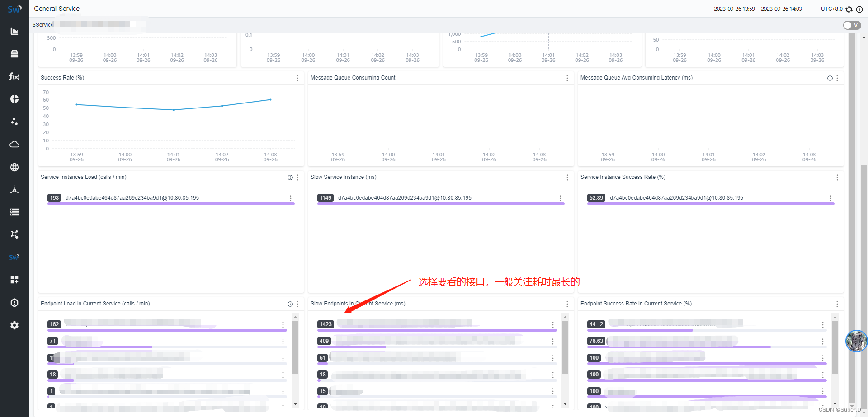Screen dimensions: 868x417
Task: Open the topology nodes sidebar icon
Action: point(14,234)
